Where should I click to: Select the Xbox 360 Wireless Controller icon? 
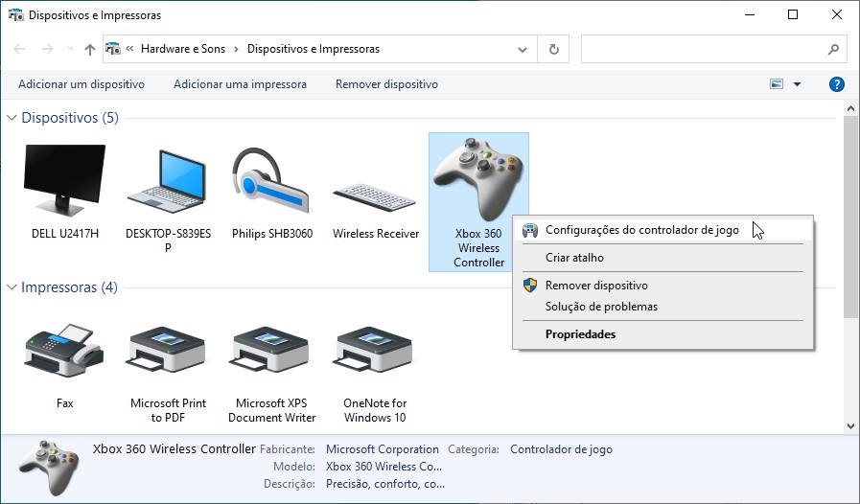478,179
